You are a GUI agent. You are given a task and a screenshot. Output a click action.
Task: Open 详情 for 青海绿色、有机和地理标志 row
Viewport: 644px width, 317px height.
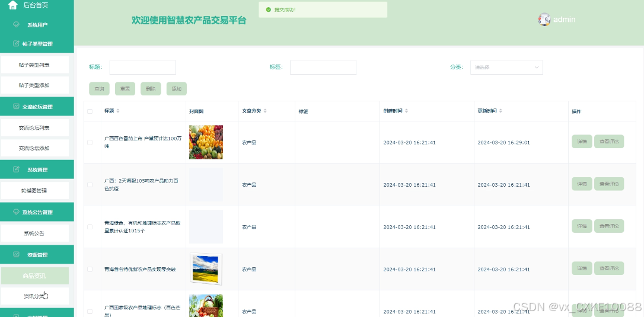point(582,226)
